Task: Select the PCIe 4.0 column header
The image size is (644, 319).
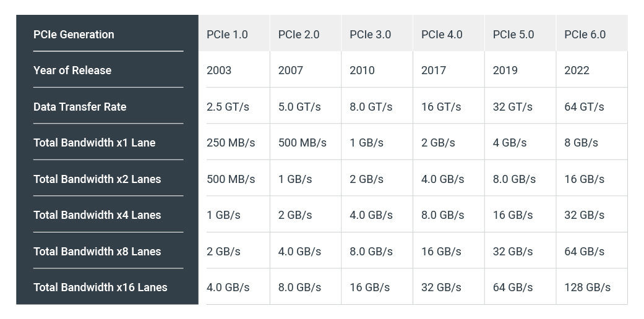Action: click(x=442, y=35)
